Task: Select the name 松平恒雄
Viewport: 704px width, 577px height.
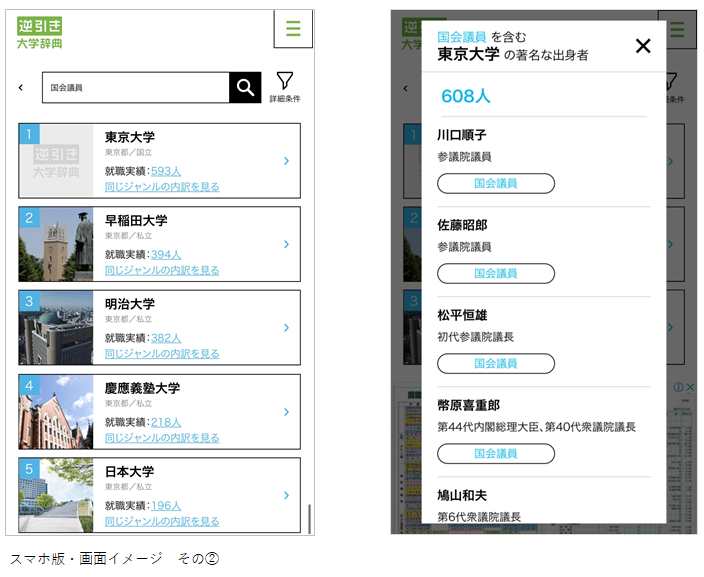Action: pos(462,315)
